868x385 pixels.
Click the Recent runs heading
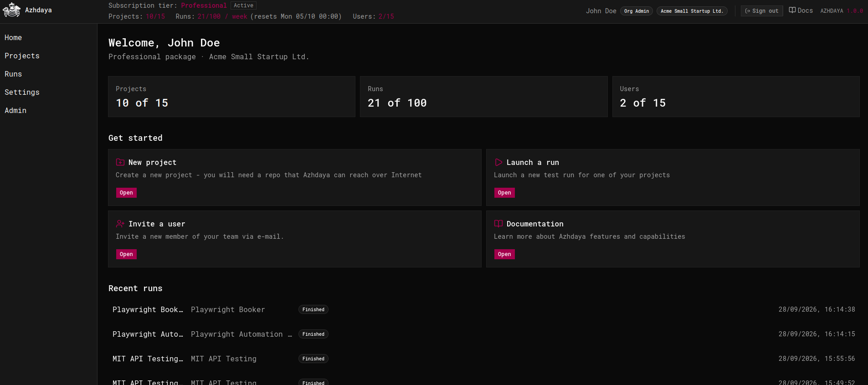point(135,288)
